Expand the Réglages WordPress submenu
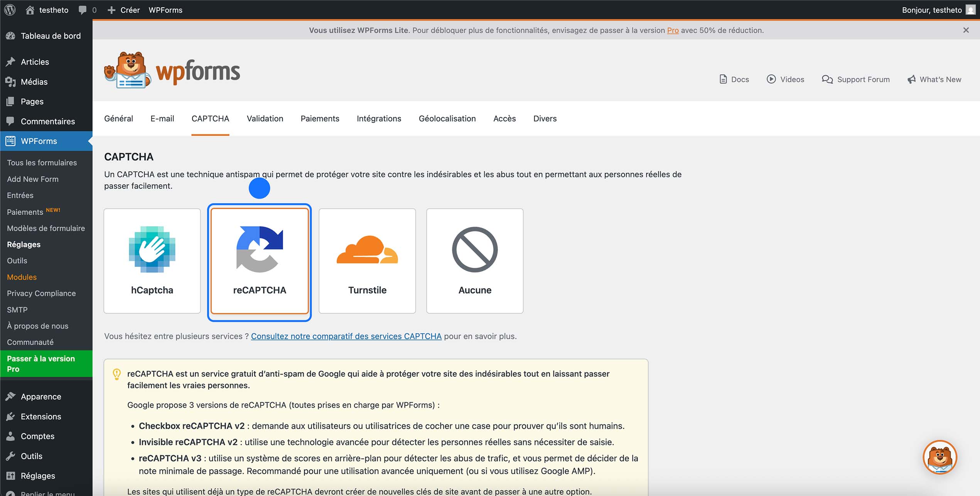The width and height of the screenshot is (980, 496). coord(37,476)
